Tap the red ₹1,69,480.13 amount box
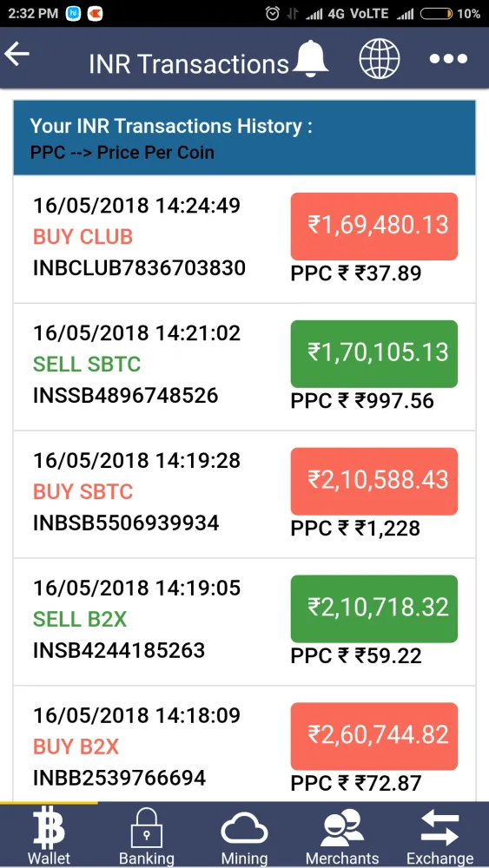This screenshot has height=868, width=489. [373, 227]
